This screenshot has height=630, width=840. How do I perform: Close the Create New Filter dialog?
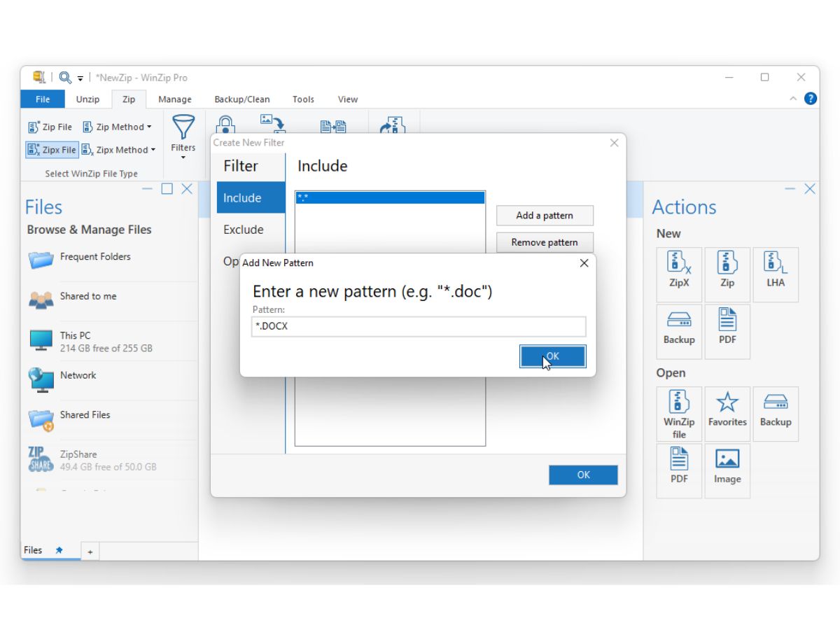(x=614, y=143)
